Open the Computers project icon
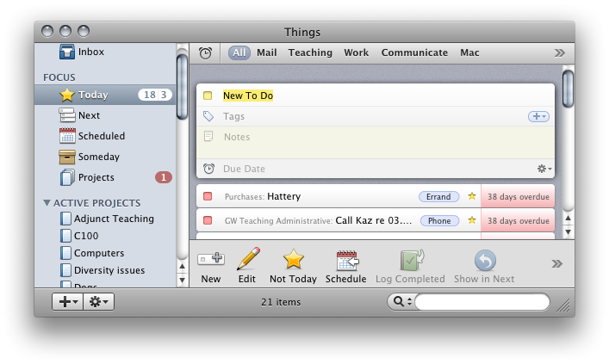Image resolution: width=609 pixels, height=364 pixels. point(65,253)
